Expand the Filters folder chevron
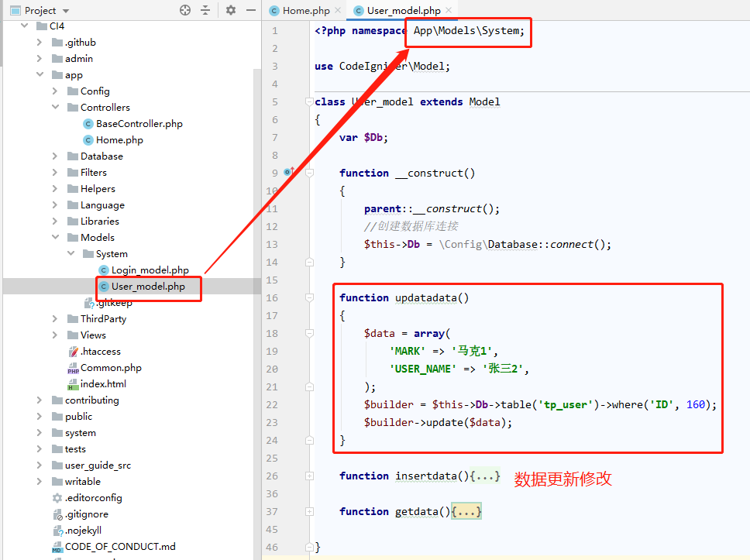750x560 pixels. (54, 172)
